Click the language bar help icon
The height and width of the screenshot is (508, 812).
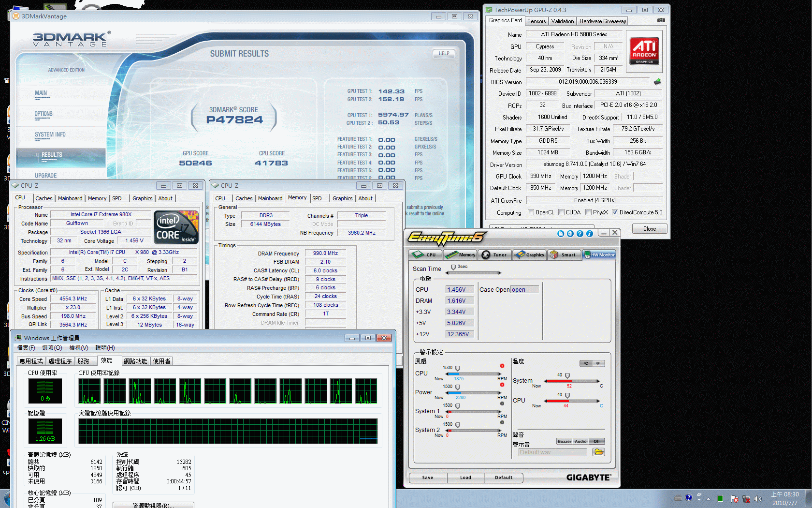point(689,497)
